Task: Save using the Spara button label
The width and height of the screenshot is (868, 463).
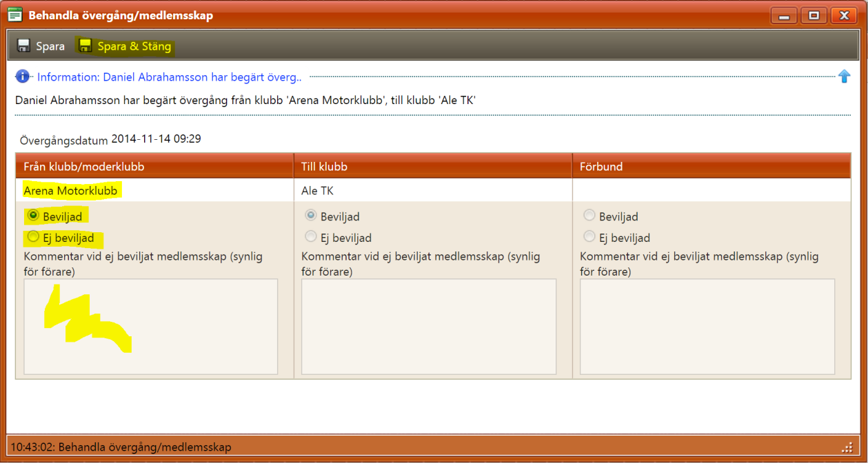Action: pos(50,46)
